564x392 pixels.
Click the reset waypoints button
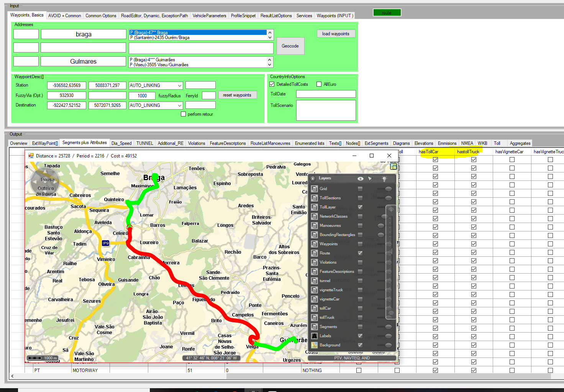click(x=237, y=95)
